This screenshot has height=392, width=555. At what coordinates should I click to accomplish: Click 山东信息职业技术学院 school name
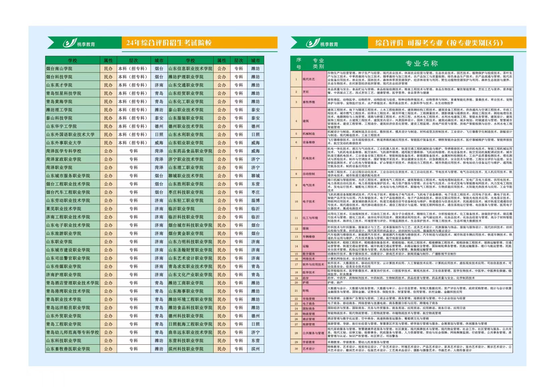[x=190, y=68]
